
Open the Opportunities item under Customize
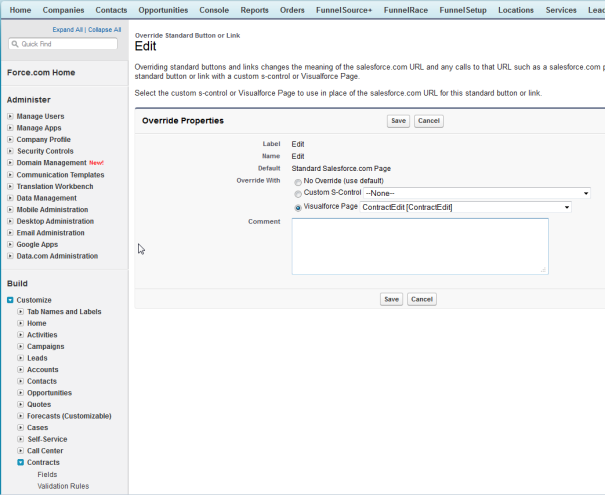coord(49,392)
